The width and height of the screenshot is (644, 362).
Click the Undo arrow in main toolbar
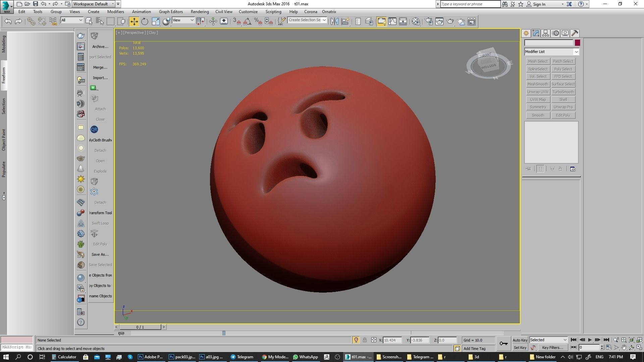[x=8, y=21]
